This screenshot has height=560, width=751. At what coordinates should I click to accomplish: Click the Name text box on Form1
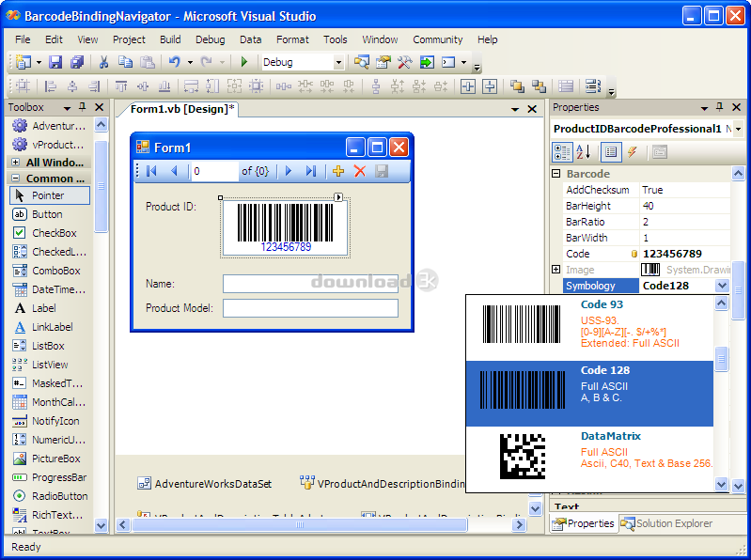click(310, 284)
